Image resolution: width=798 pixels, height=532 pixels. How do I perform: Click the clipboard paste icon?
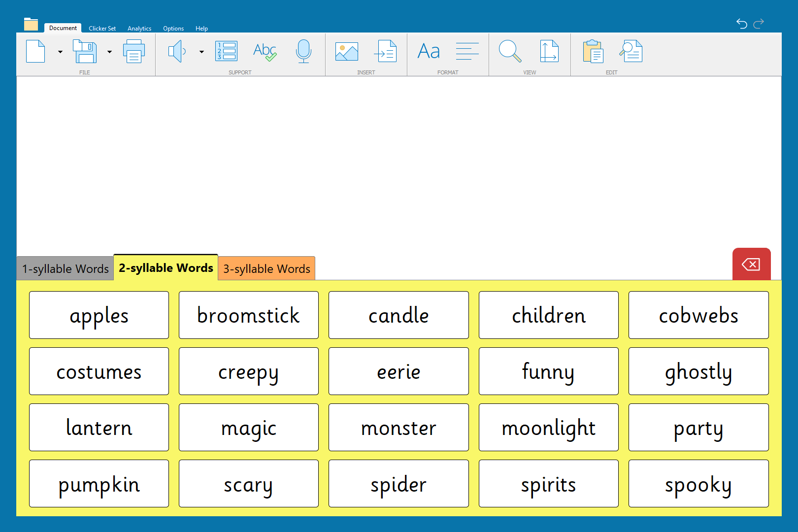pyautogui.click(x=593, y=51)
